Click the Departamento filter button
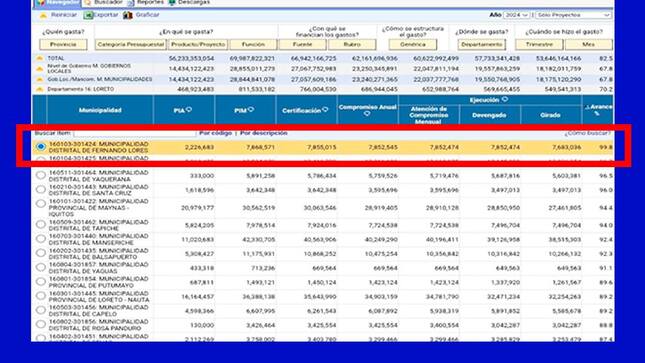 pos(481,44)
